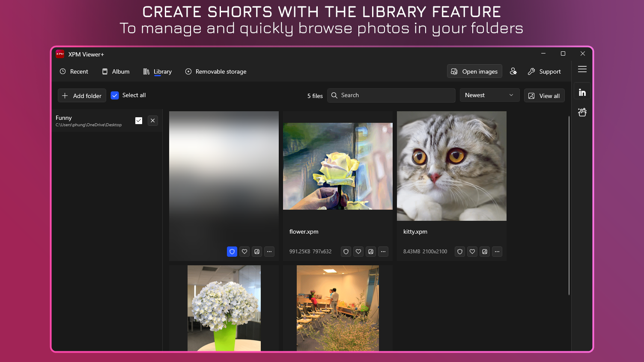Open the LinkedIn sidebar icon
644x362 pixels.
click(x=582, y=92)
